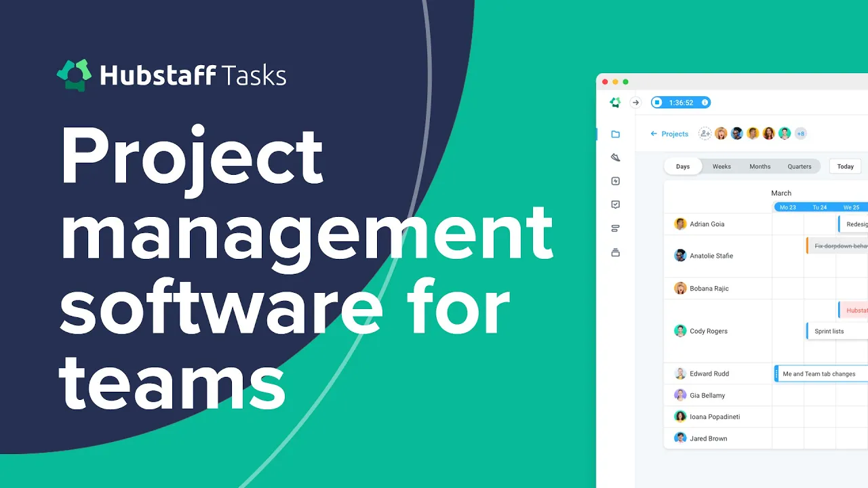
Task: Open the Sprint lists task
Action: pyautogui.click(x=837, y=331)
